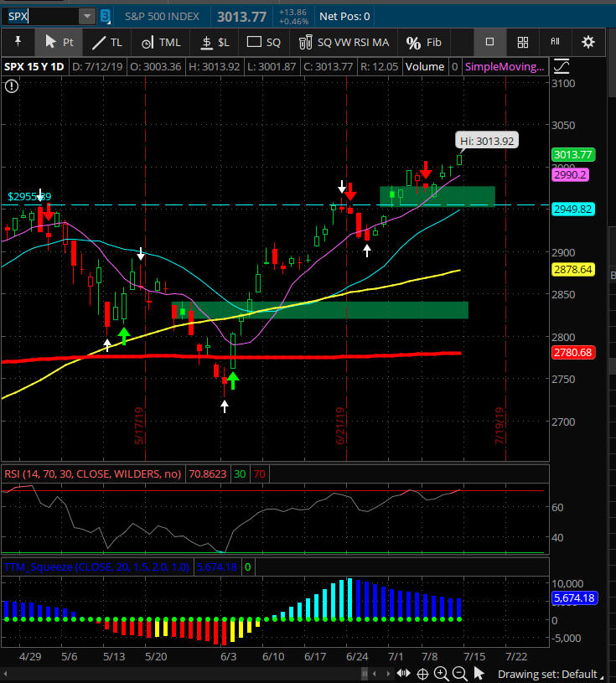Pick the SQ rectangle drawing tool
Image resolution: width=616 pixels, height=683 pixels.
click(264, 42)
